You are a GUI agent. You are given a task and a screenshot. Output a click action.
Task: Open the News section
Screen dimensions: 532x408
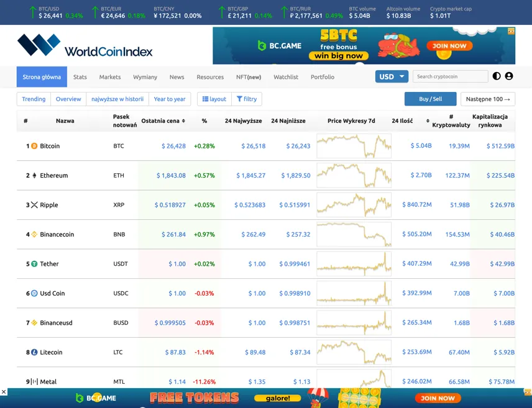click(x=177, y=77)
